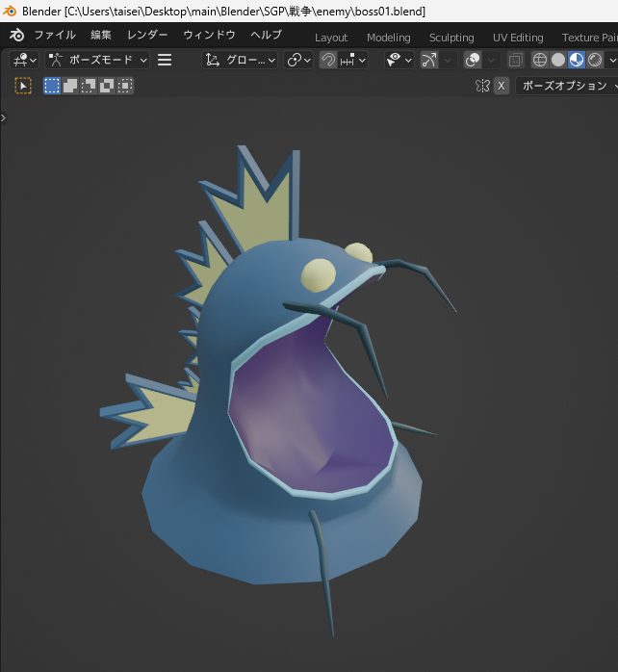Toggle the show overlays button
The width and height of the screenshot is (618, 672).
[x=473, y=60]
